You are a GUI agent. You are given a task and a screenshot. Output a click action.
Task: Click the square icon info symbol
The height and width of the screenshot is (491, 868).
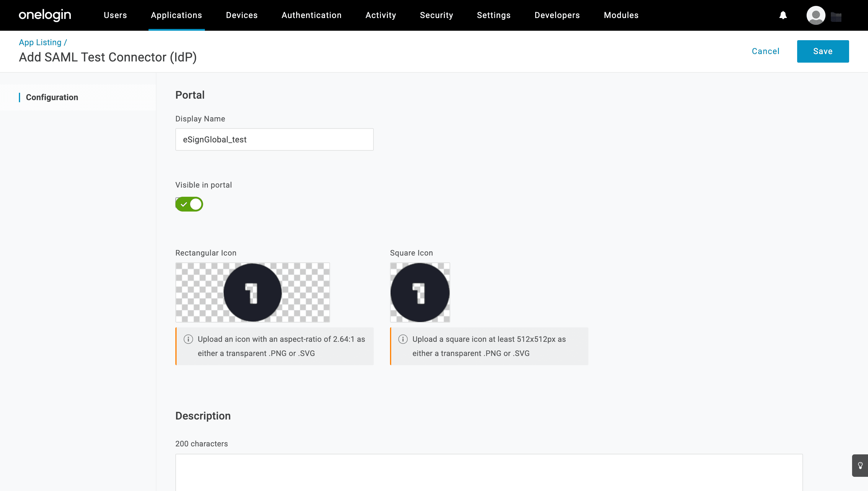403,339
